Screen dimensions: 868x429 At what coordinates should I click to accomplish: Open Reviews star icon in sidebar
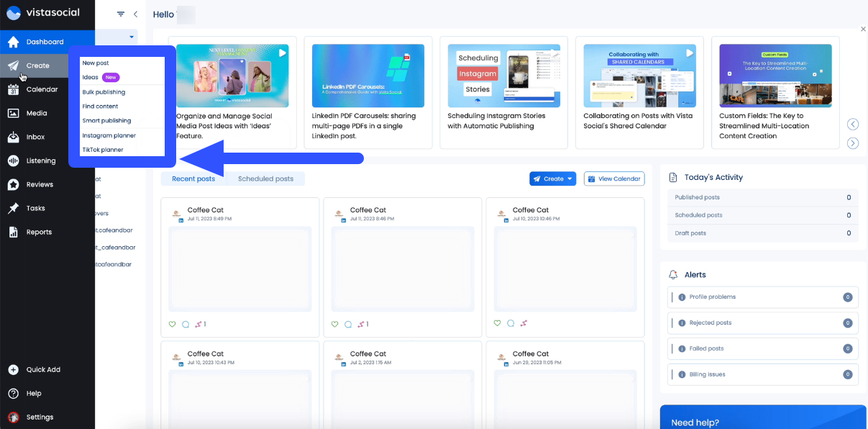13,184
